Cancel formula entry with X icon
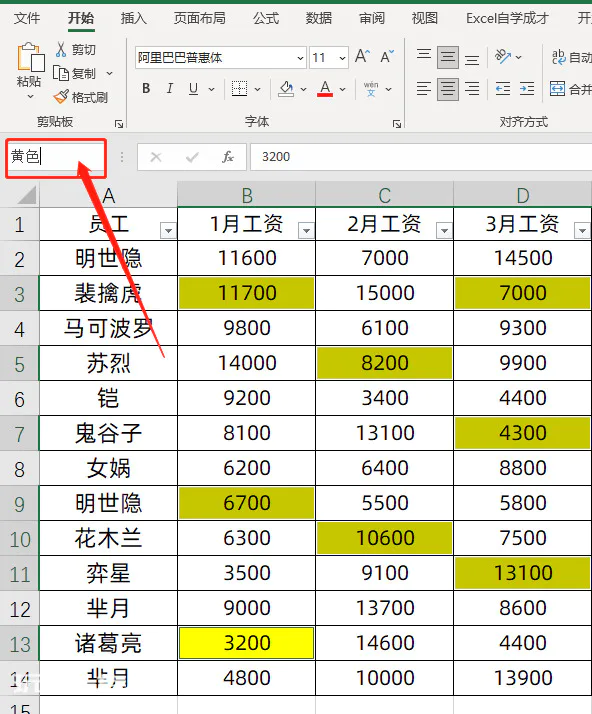The image size is (592, 714). pyautogui.click(x=156, y=157)
